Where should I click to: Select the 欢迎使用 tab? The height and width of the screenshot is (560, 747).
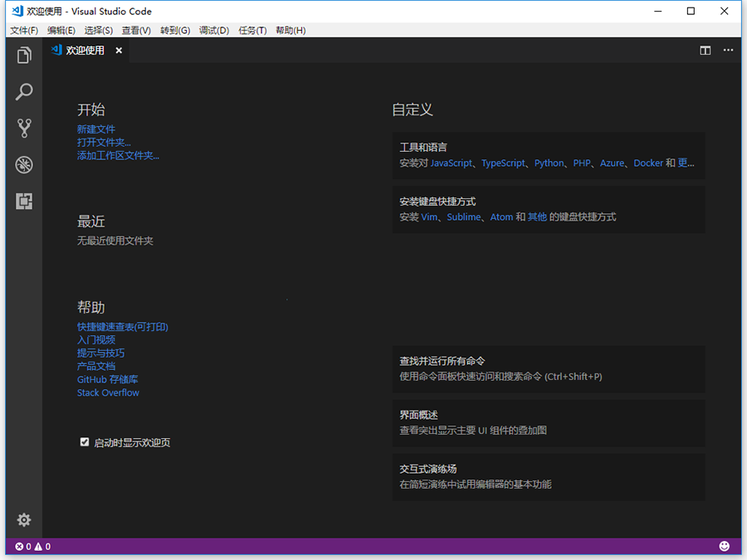pyautogui.click(x=85, y=51)
